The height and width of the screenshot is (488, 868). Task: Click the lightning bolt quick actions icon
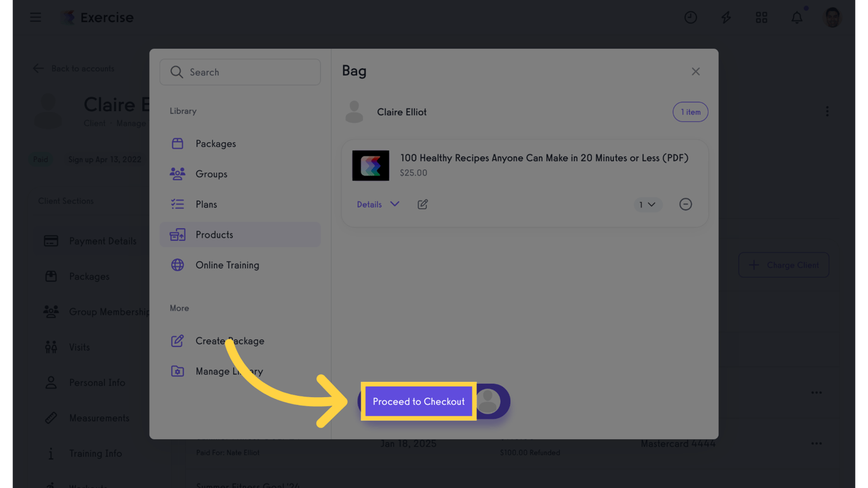pyautogui.click(x=726, y=17)
